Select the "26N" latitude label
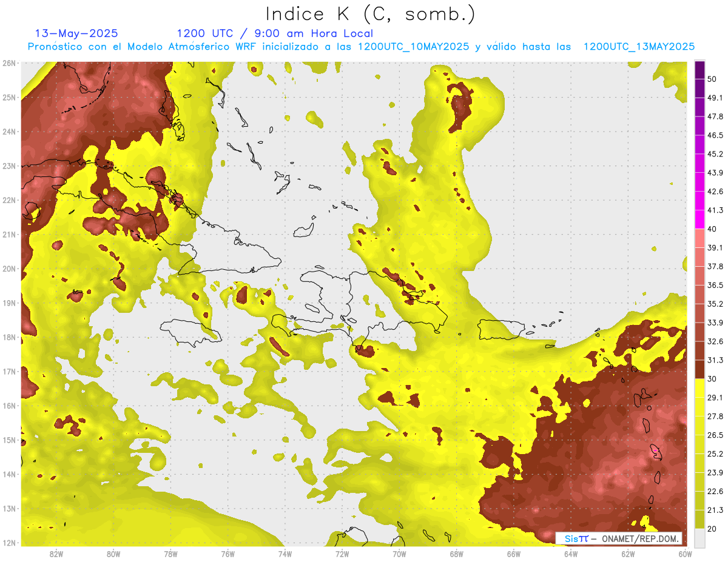Viewport: 728px width, 562px height. [x=9, y=63]
